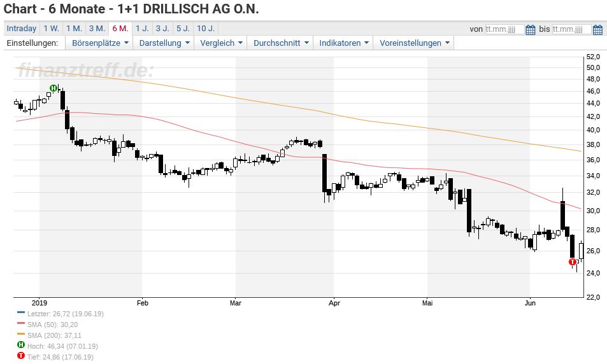This screenshot has height=364, width=607.
Task: Focus the 'bis' end date input field
Action: coord(572,29)
